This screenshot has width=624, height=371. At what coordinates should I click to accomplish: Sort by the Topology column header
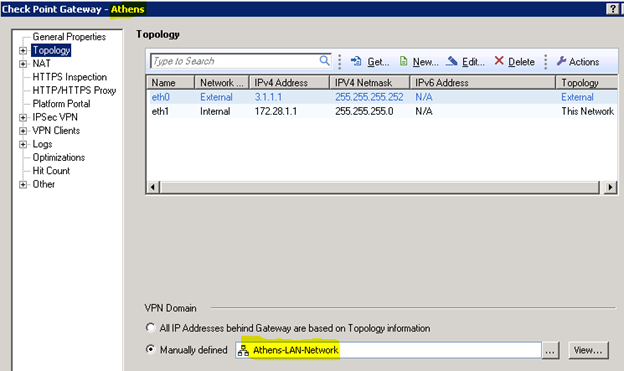click(587, 82)
